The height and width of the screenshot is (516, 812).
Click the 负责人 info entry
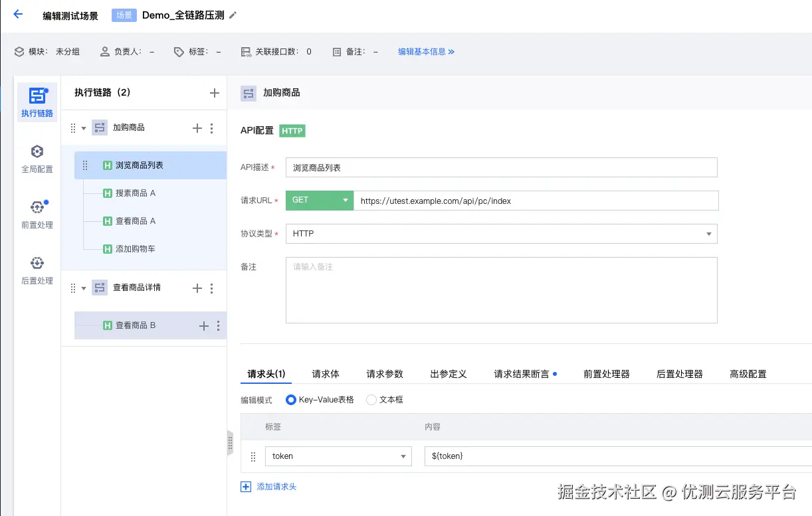(127, 52)
